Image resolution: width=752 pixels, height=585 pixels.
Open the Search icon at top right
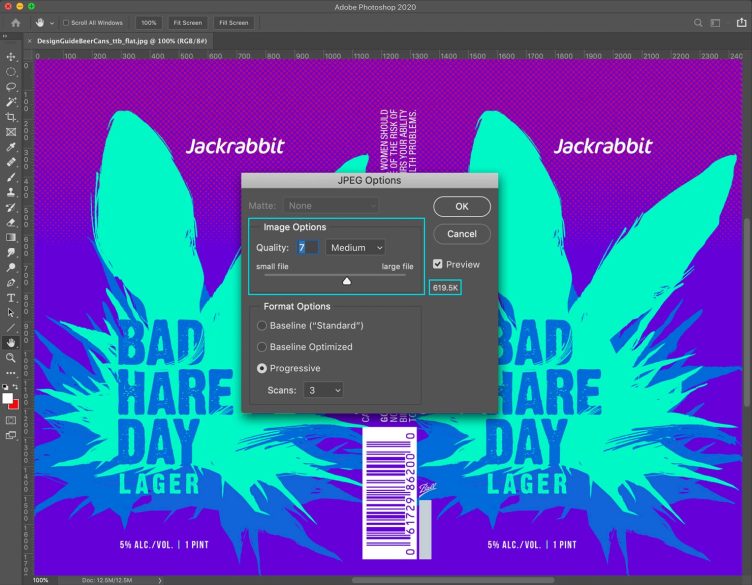(698, 23)
